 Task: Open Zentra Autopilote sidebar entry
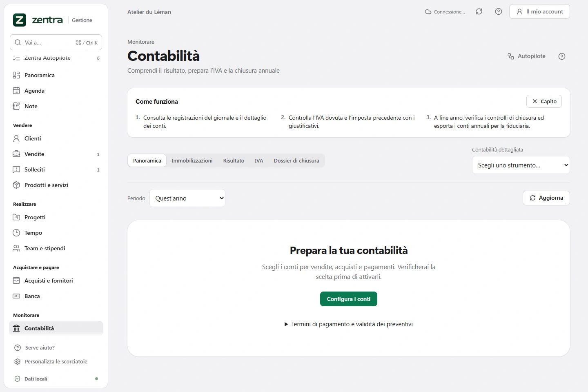pyautogui.click(x=56, y=58)
